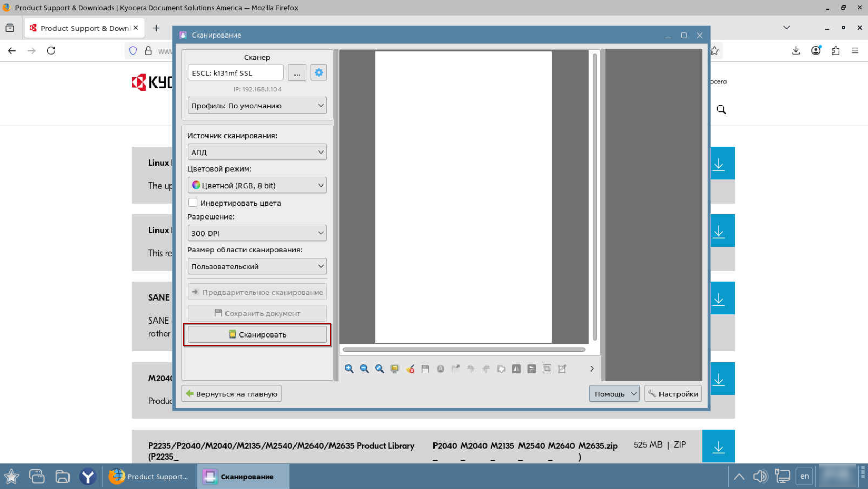Open the Помощь menu button

614,394
